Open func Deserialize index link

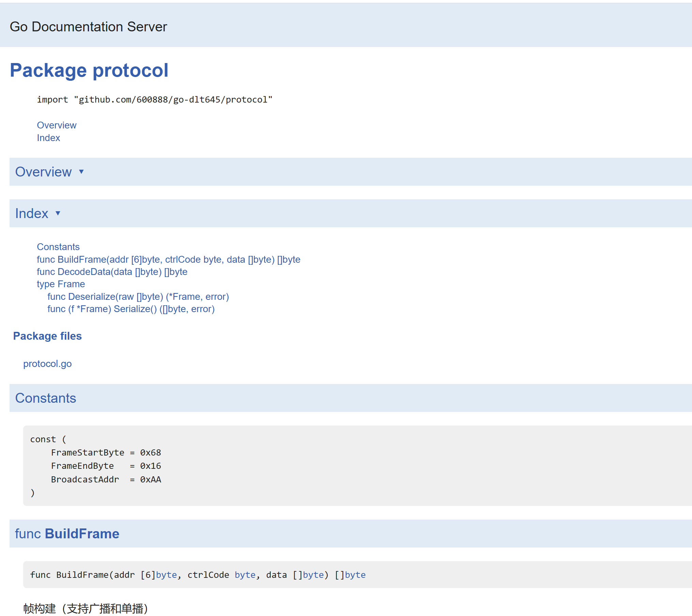tap(138, 296)
